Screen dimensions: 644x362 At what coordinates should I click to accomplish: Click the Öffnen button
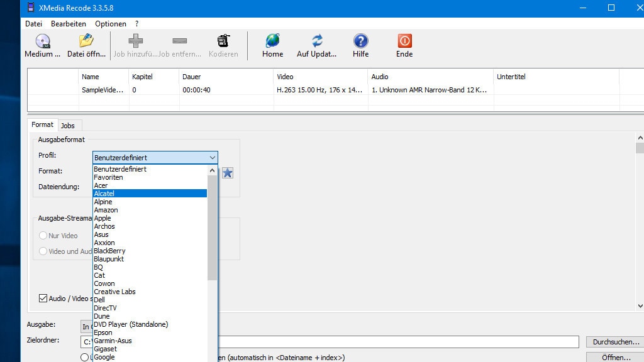point(614,356)
